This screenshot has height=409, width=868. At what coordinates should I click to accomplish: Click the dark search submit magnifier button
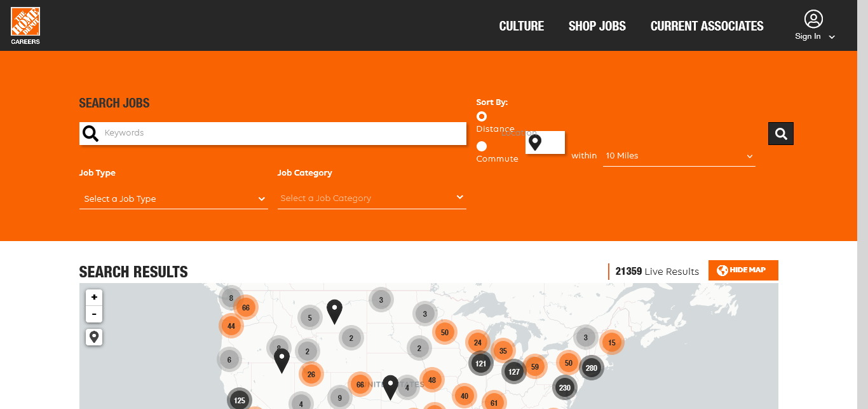click(x=781, y=134)
